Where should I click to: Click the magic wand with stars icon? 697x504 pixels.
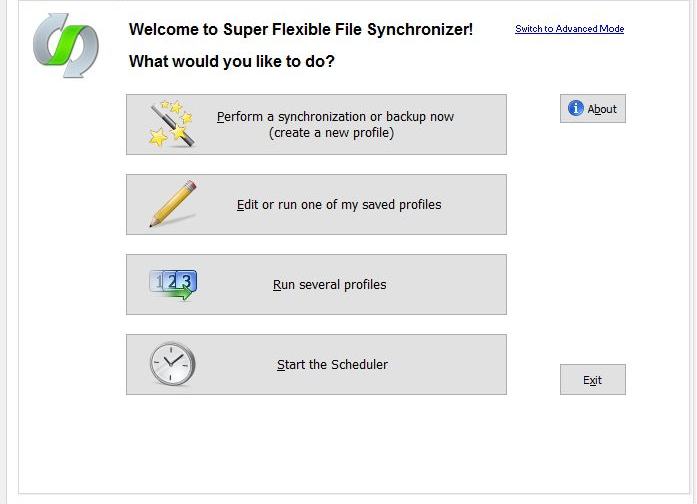[x=171, y=124]
